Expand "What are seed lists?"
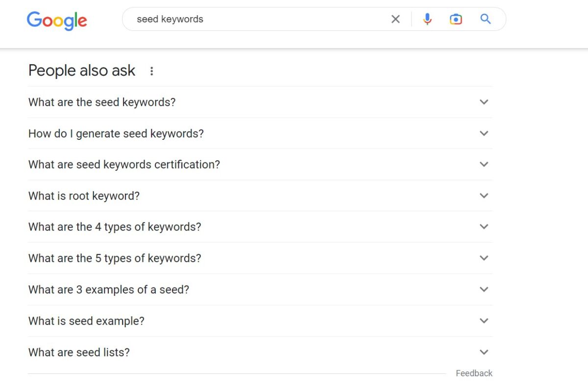 coord(484,352)
